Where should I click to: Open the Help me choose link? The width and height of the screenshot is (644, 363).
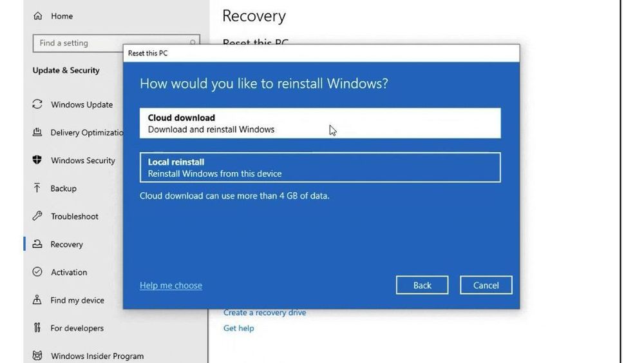pyautogui.click(x=171, y=285)
